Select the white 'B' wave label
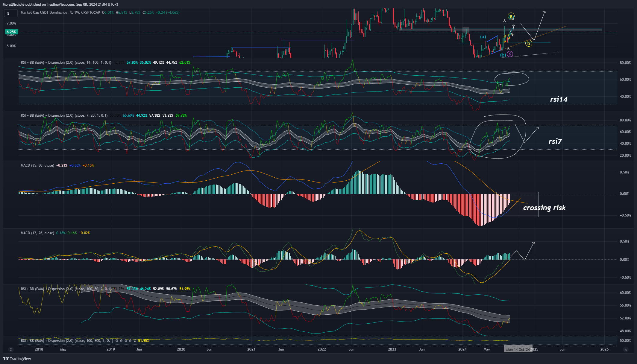The height and width of the screenshot is (364, 637). [x=508, y=49]
